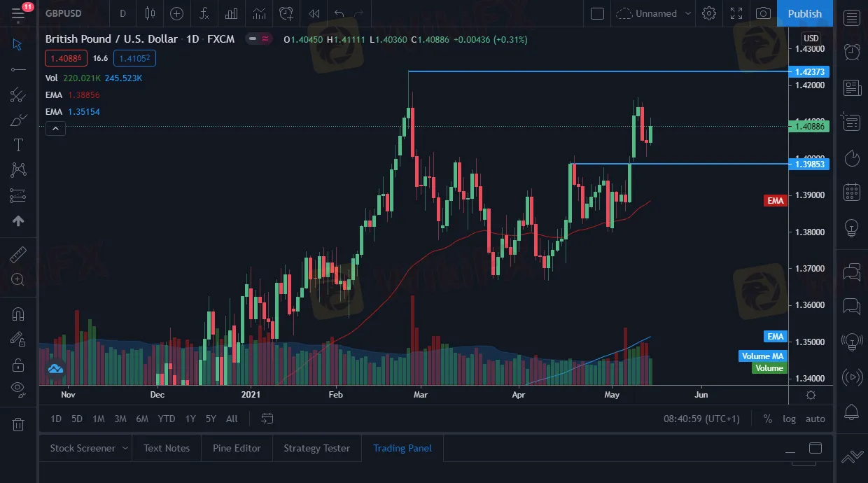Open Indicators fx menu

[204, 13]
